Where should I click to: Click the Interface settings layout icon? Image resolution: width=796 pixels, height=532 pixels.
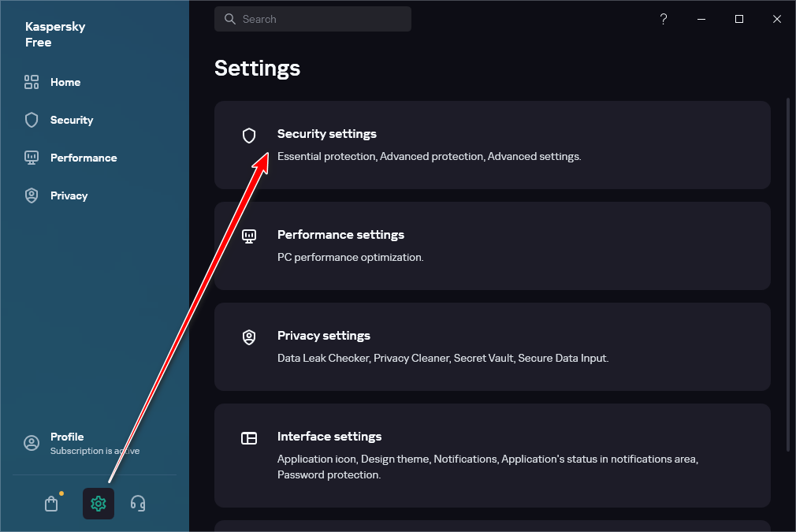[249, 438]
